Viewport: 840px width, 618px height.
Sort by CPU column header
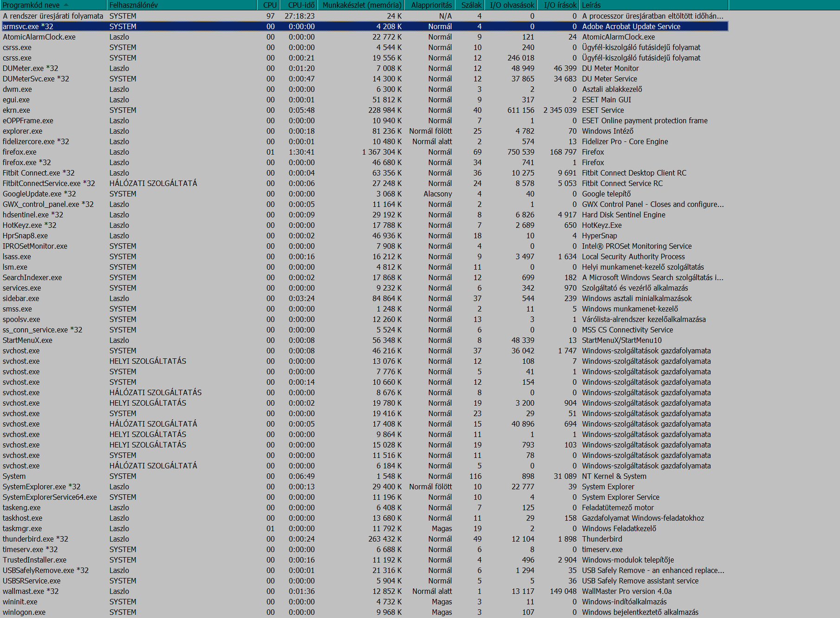click(x=268, y=5)
